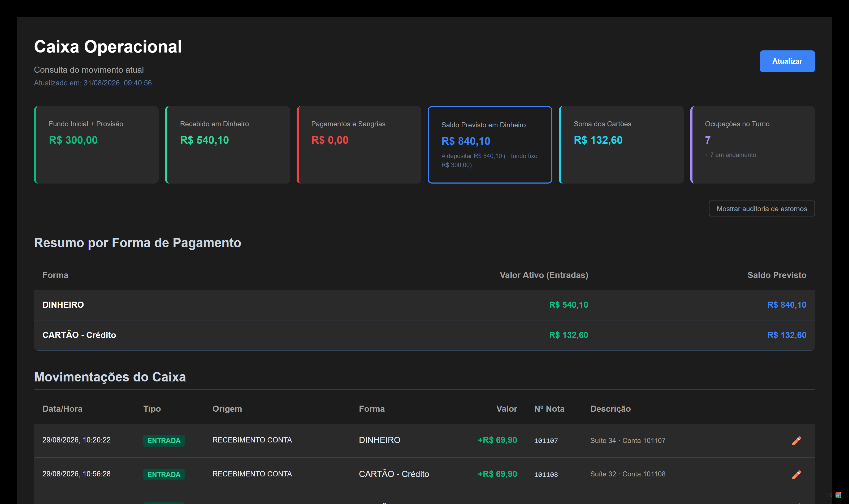Click RECEBIMENTO CONTA on the 10:56:28 row
The width and height of the screenshot is (849, 504).
click(x=252, y=474)
